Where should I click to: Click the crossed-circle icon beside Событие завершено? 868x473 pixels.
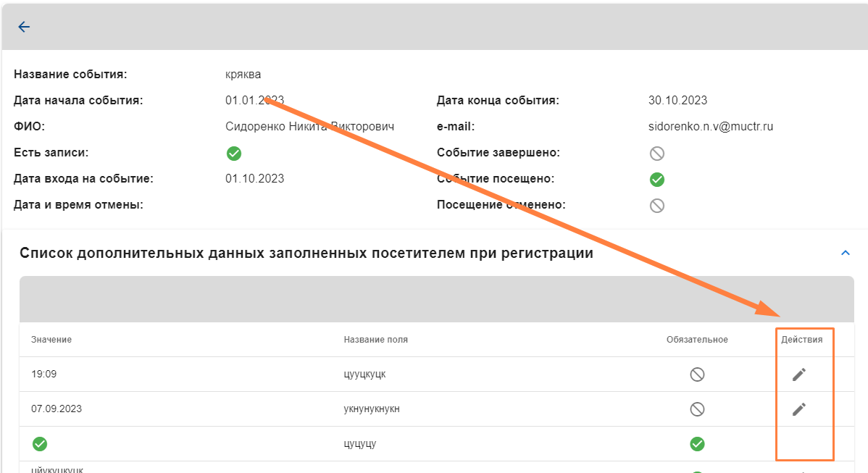[x=657, y=154]
